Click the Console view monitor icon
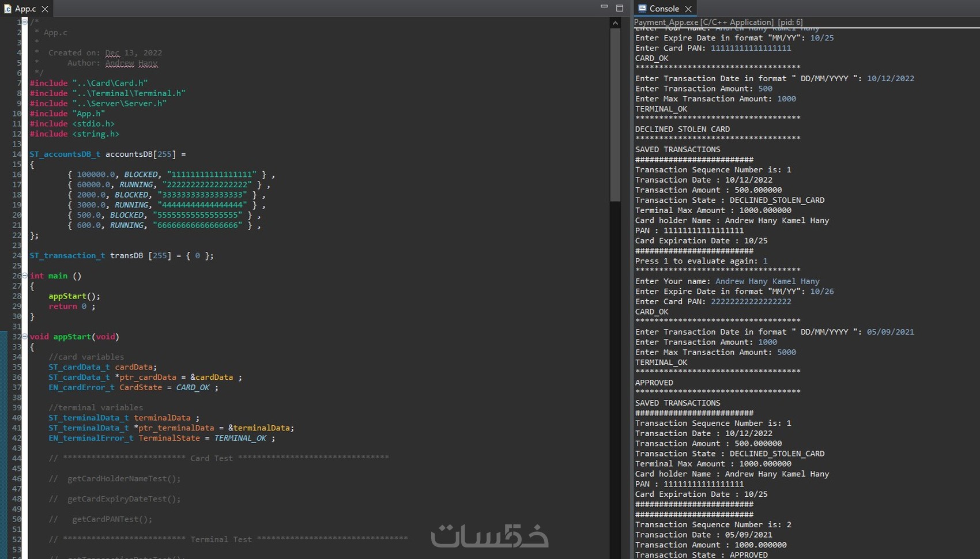Screen dimensions: 980x559 [642, 9]
